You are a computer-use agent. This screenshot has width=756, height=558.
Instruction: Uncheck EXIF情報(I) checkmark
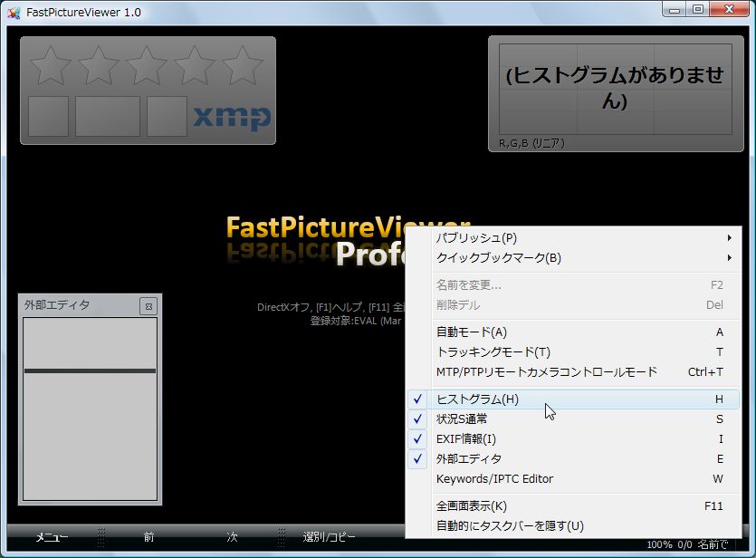[417, 438]
